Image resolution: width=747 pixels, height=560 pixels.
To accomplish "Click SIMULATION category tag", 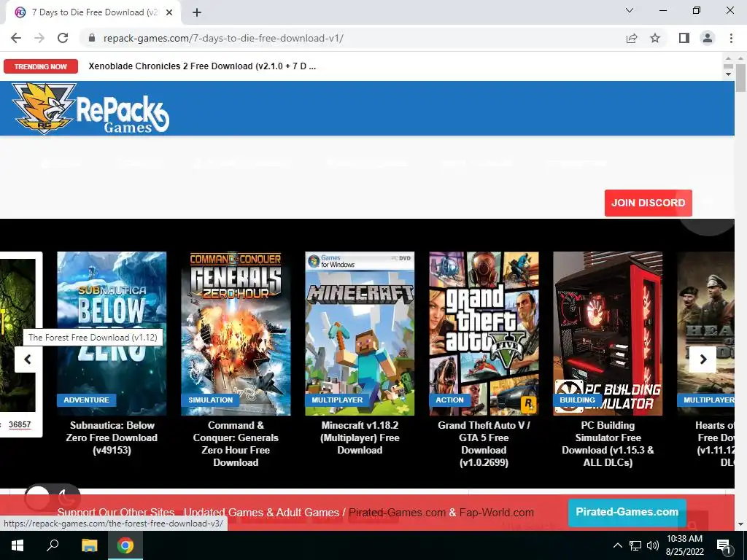I will 211,400.
